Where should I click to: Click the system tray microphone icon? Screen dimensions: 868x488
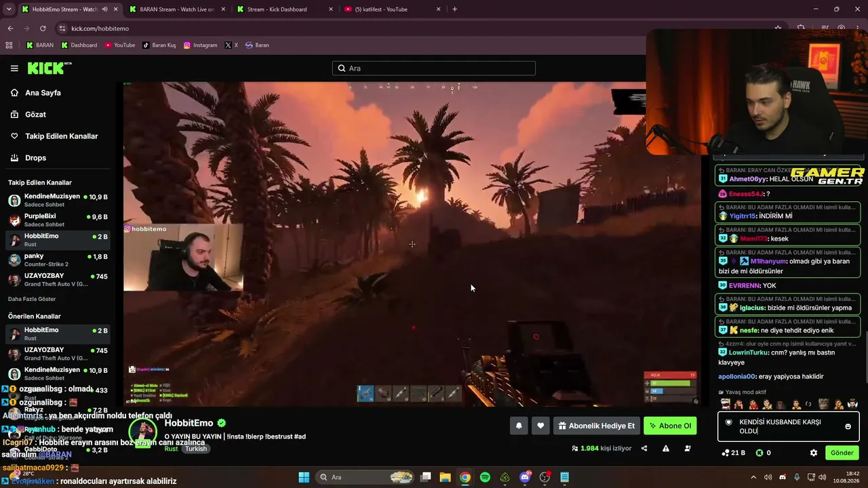point(797,477)
